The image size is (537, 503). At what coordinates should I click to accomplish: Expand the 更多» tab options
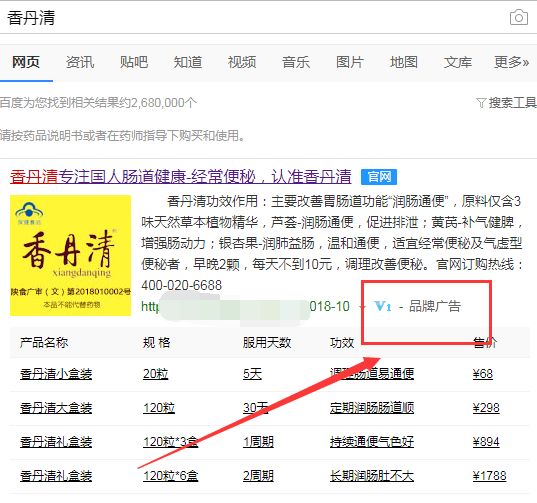click(x=512, y=62)
